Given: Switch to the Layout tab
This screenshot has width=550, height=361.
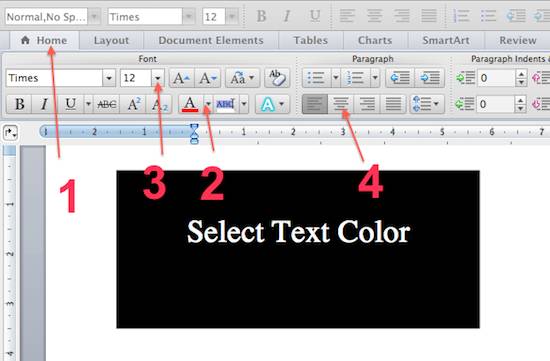Looking at the screenshot, I should point(111,40).
